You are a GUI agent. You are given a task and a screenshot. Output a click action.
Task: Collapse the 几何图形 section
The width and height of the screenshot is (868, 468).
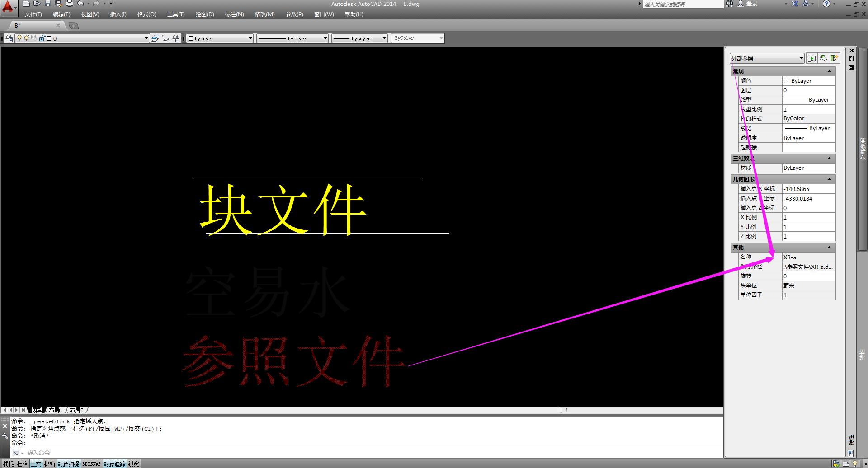point(829,179)
